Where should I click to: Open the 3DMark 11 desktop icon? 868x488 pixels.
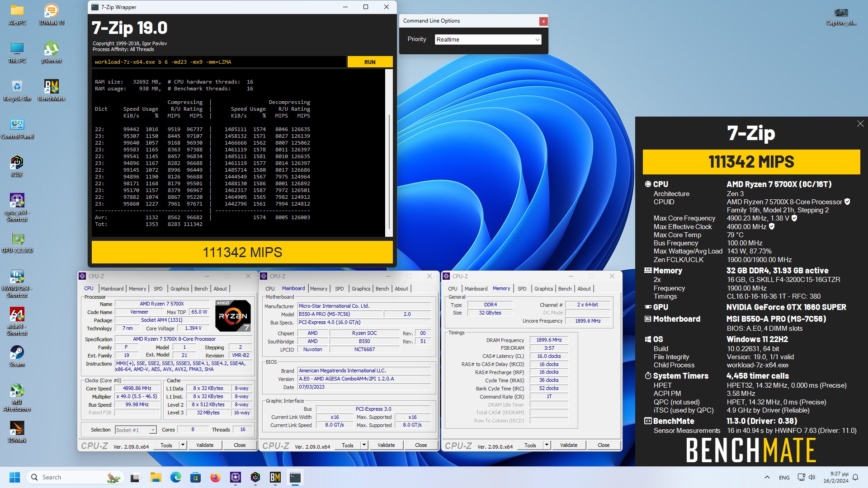[52, 14]
